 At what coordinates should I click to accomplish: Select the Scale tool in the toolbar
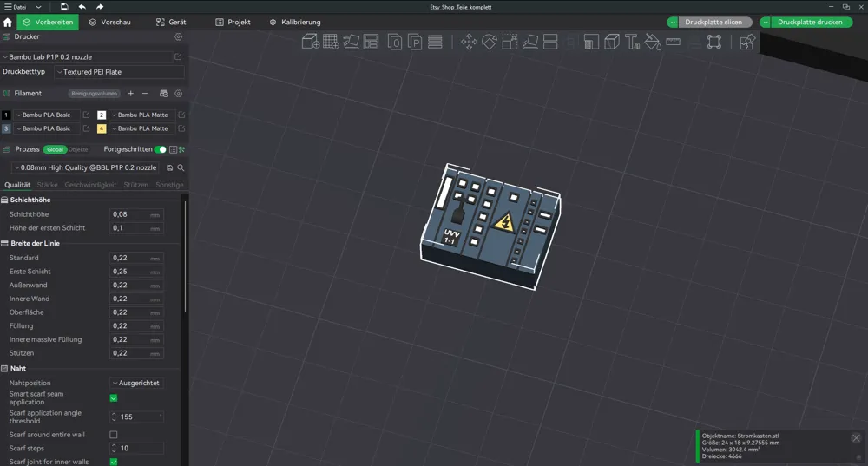click(x=510, y=42)
